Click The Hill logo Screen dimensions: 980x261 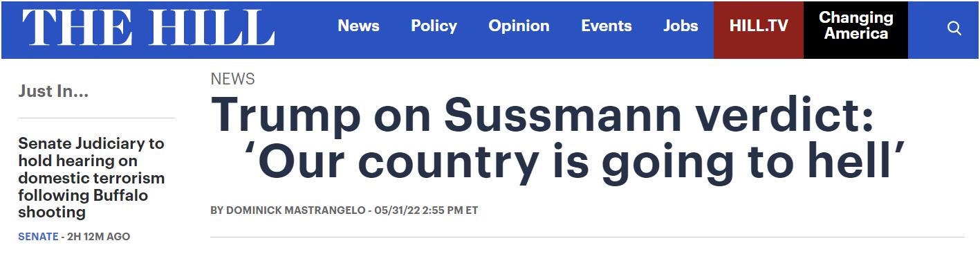(x=148, y=29)
